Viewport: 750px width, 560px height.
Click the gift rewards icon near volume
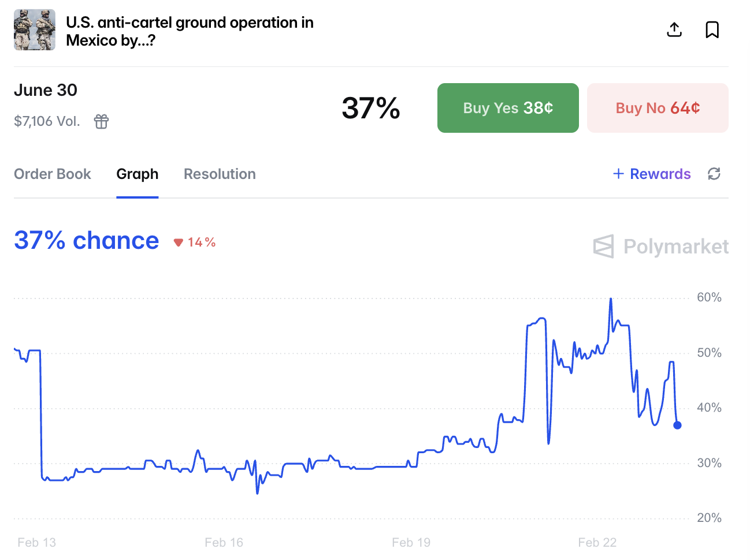[101, 121]
